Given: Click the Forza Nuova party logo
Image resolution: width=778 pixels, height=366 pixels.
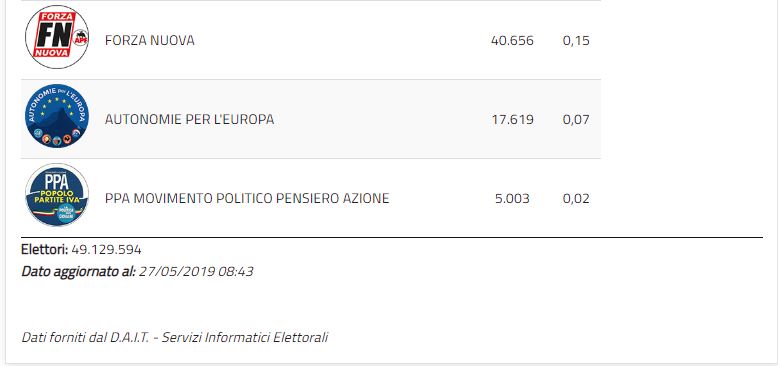Looking at the screenshot, I should click(x=57, y=37).
